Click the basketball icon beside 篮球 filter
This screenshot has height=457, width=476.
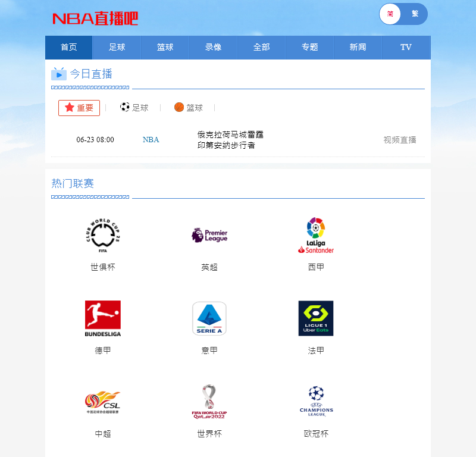click(x=179, y=107)
